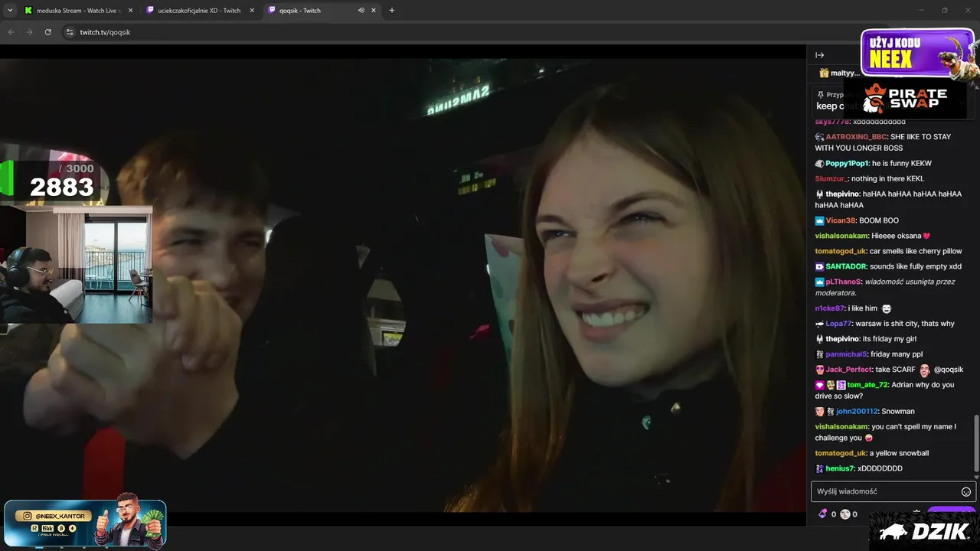This screenshot has height=551, width=980.
Task: Click badge icon next to Vican38
Action: pyautogui.click(x=820, y=221)
